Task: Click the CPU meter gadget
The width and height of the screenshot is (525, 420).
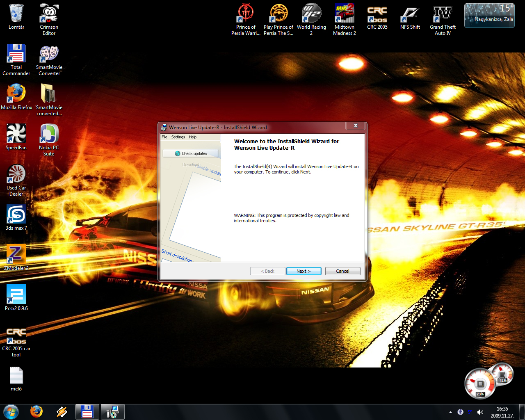Action: pyautogui.click(x=488, y=381)
